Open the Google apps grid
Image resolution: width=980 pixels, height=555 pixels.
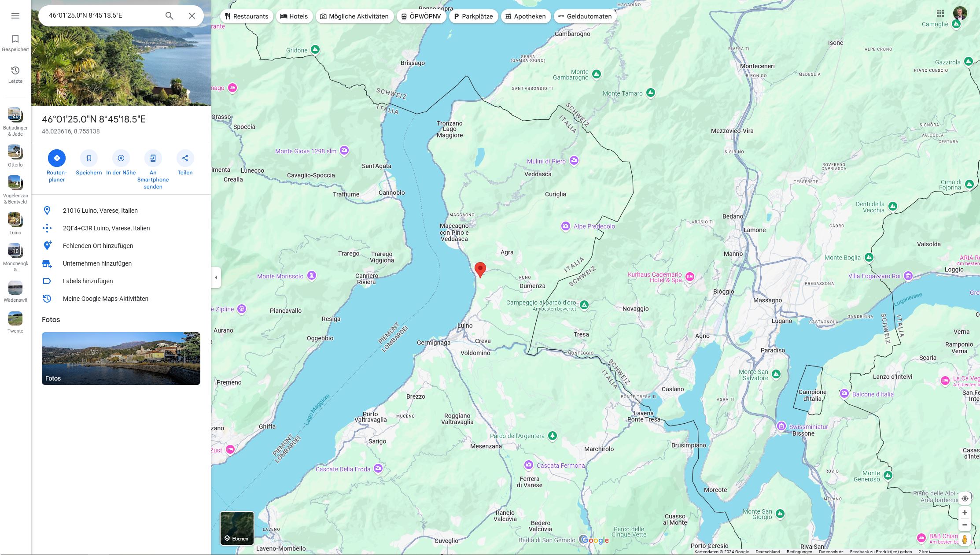click(x=940, y=13)
